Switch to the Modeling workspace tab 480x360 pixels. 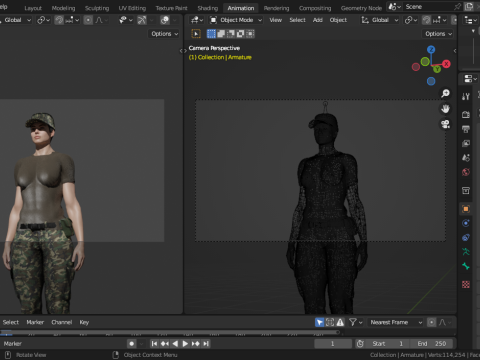(63, 8)
